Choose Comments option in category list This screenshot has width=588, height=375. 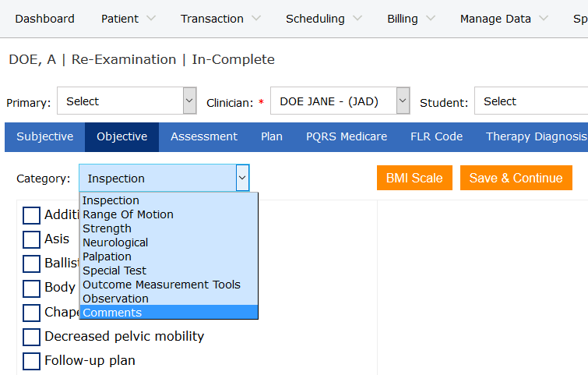point(112,313)
